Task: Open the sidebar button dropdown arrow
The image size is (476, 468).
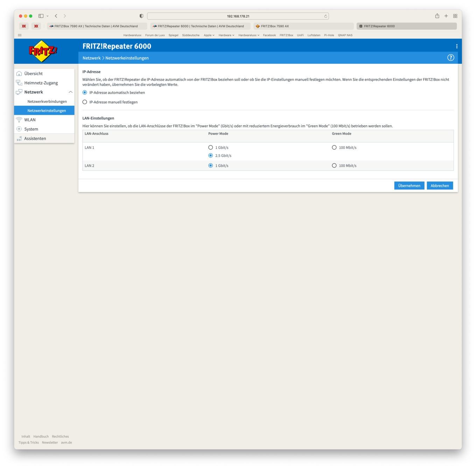Action: (x=48, y=16)
